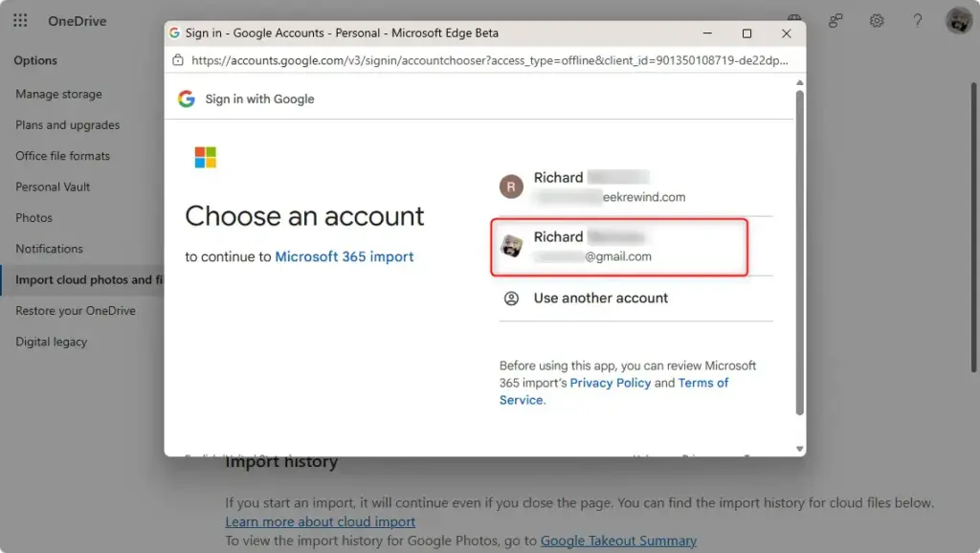Maximize the Google sign-in window
This screenshot has height=553, width=980.
[x=746, y=33]
